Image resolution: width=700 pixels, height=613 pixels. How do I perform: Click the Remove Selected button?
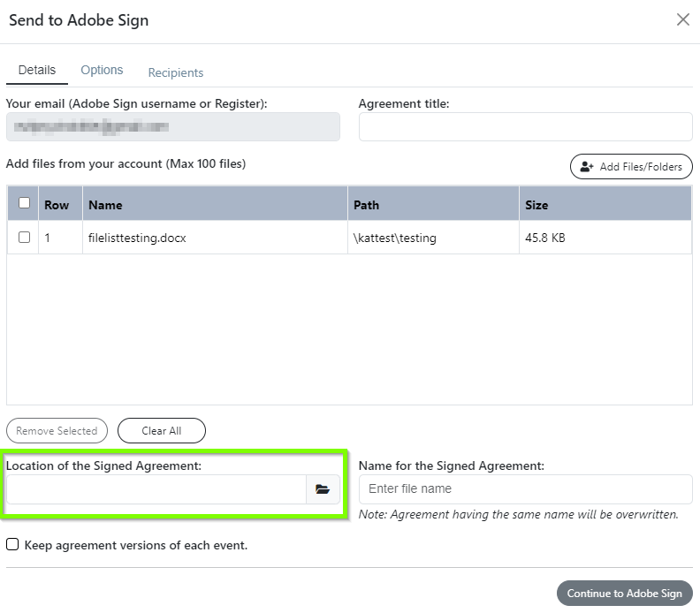[x=57, y=430]
